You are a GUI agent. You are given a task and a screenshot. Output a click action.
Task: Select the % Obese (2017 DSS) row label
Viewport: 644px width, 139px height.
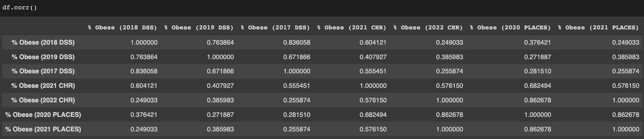pyautogui.click(x=43, y=71)
